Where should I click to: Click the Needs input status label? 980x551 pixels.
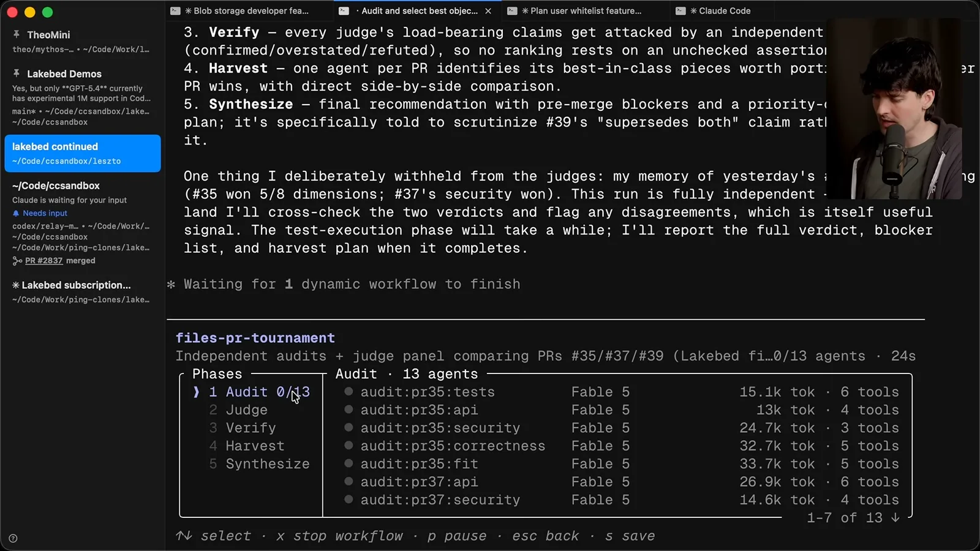point(45,213)
